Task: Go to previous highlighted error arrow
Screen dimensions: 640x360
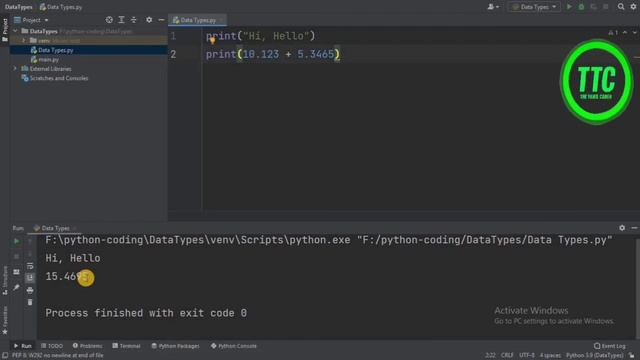Action: point(625,33)
